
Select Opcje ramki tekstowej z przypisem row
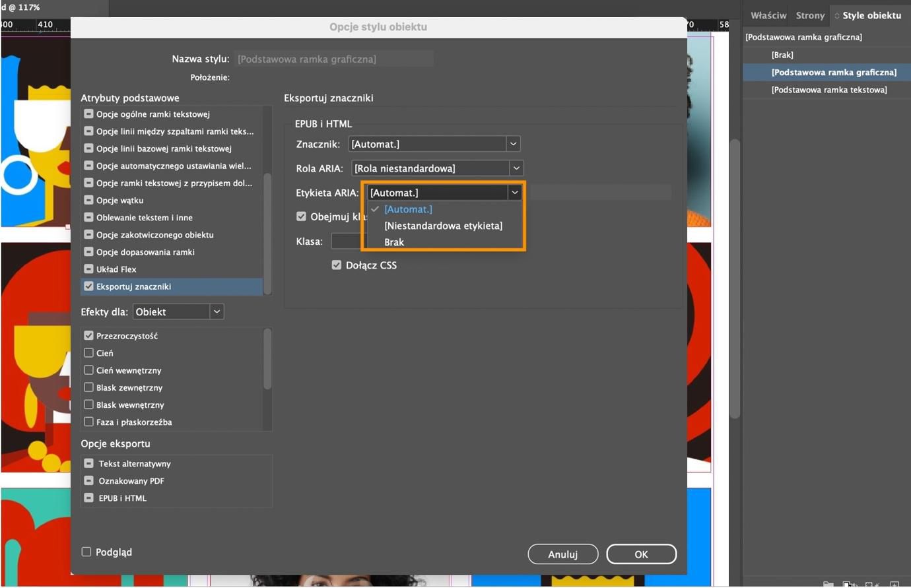(x=172, y=183)
